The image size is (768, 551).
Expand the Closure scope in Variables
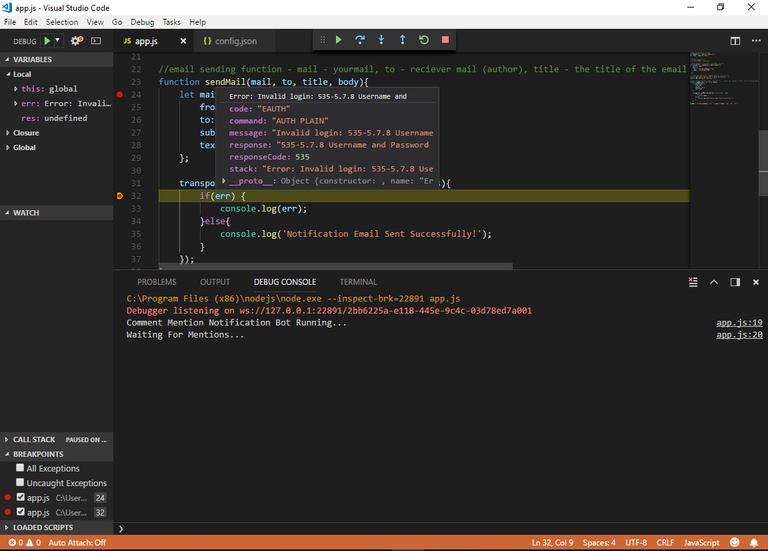click(26, 132)
